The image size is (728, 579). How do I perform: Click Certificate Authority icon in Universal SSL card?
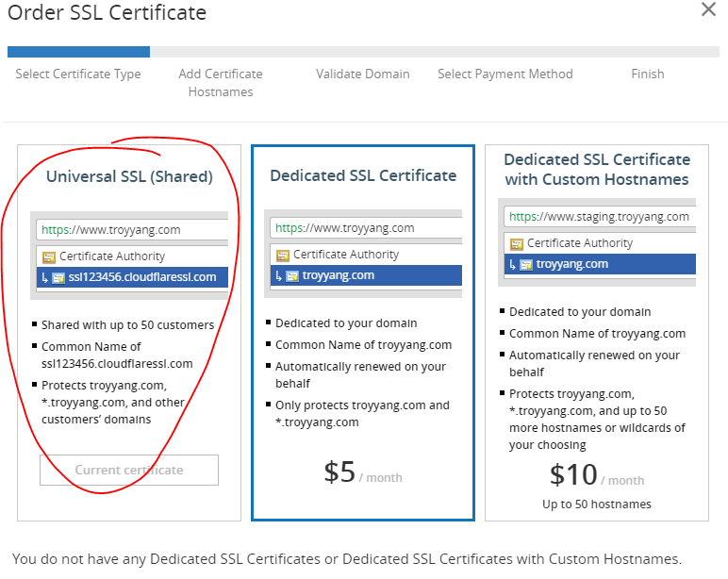(x=48, y=256)
